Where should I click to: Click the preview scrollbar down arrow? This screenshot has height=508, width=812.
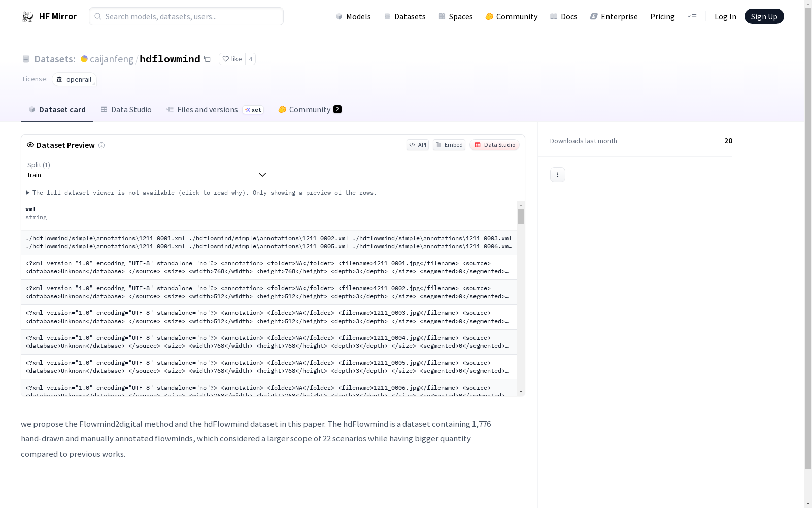pos(521,392)
